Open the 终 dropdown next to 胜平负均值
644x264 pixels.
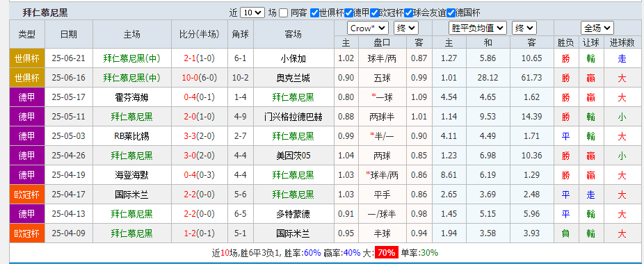[524, 28]
